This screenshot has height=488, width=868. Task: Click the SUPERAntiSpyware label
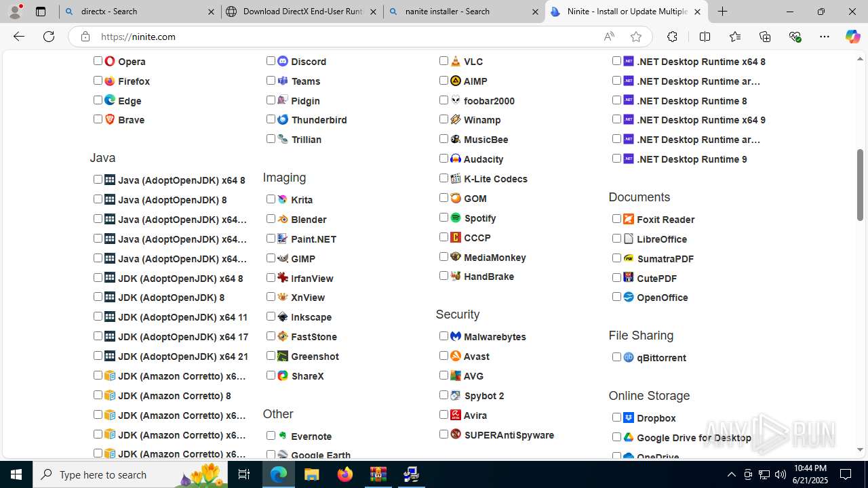[509, 434]
